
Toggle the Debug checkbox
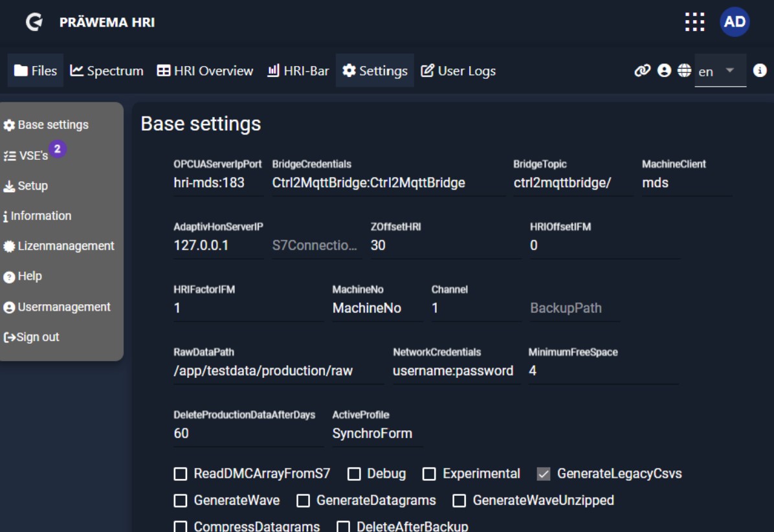click(x=354, y=474)
